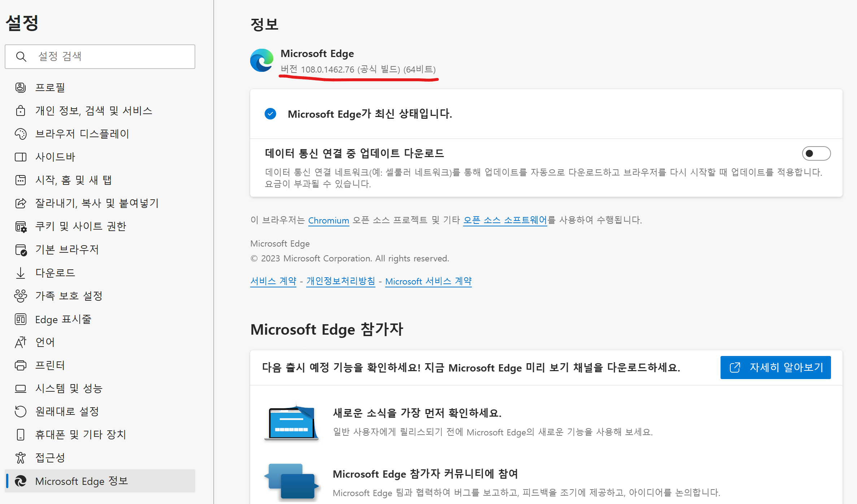
Task: Open the Chromium hyperlink
Action: [x=328, y=221]
